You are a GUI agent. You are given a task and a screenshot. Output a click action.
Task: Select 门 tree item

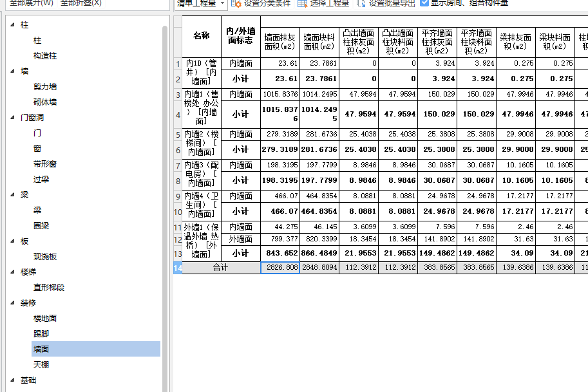click(37, 133)
